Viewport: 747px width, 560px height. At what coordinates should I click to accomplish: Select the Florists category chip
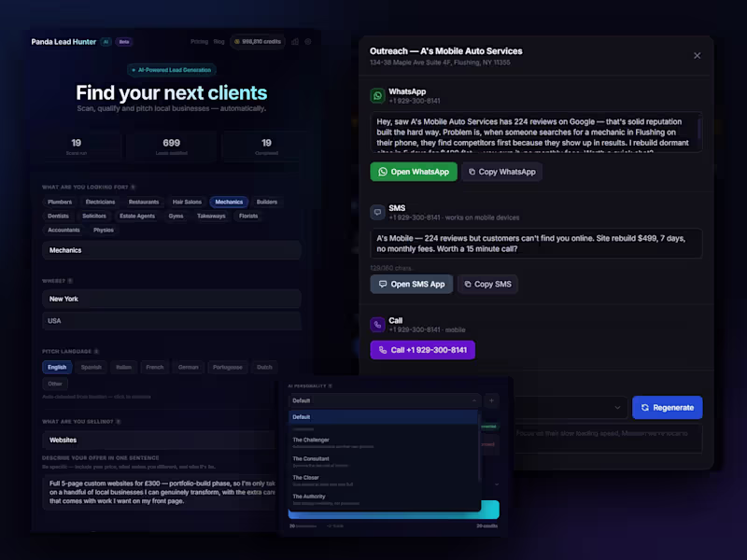click(248, 217)
